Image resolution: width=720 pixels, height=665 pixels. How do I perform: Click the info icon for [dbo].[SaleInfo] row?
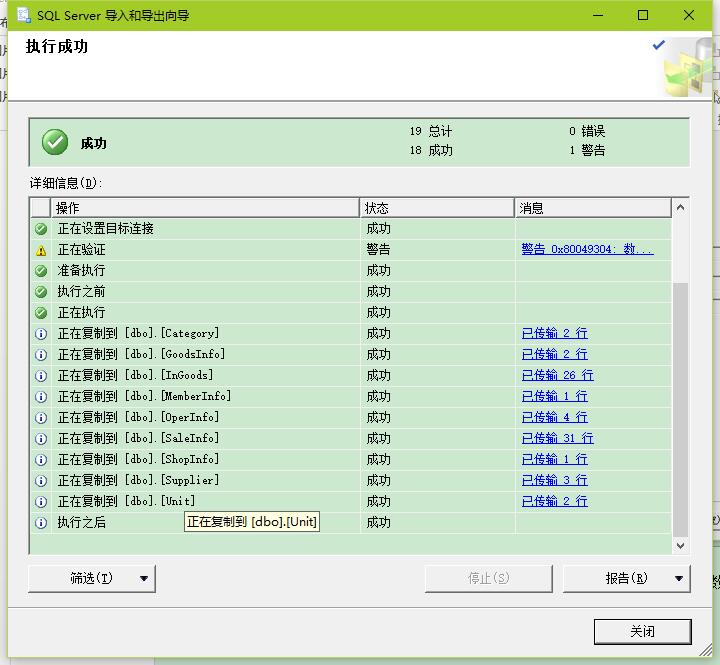[x=41, y=439]
